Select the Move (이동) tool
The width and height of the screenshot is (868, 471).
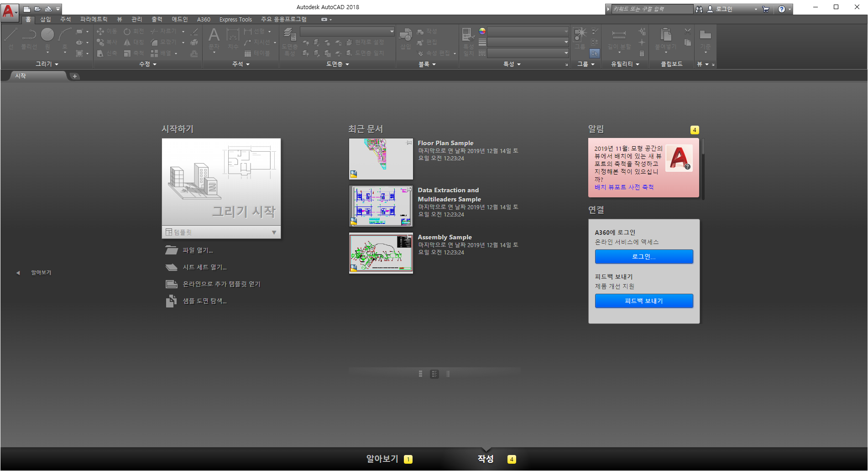click(x=107, y=32)
